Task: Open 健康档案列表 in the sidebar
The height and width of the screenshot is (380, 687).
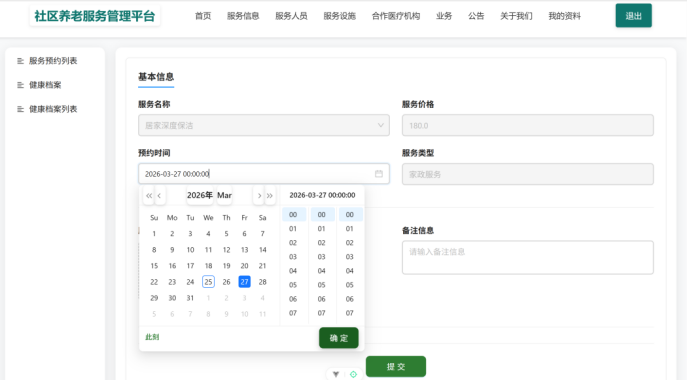Action: (53, 109)
